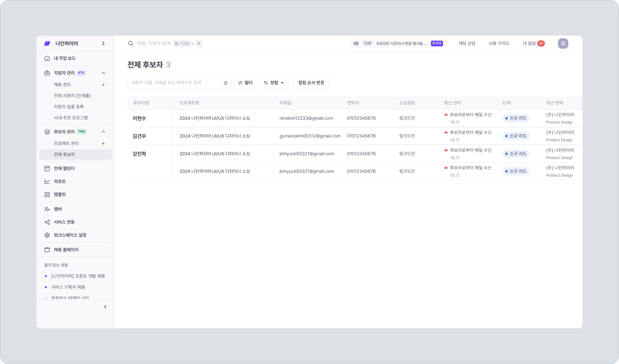The width and height of the screenshot is (619, 364).
Task: Add new item with plus beside 채용 관리
Action: click(x=103, y=85)
